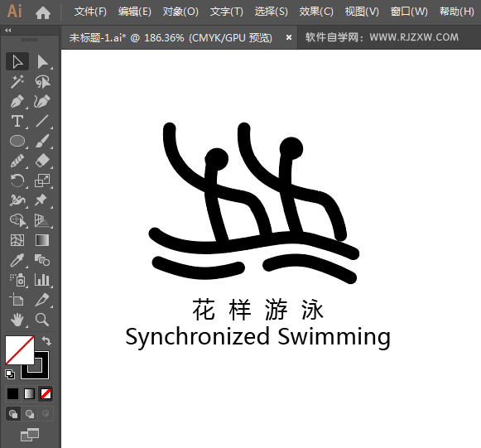Click the white fill color box

[x=19, y=350]
